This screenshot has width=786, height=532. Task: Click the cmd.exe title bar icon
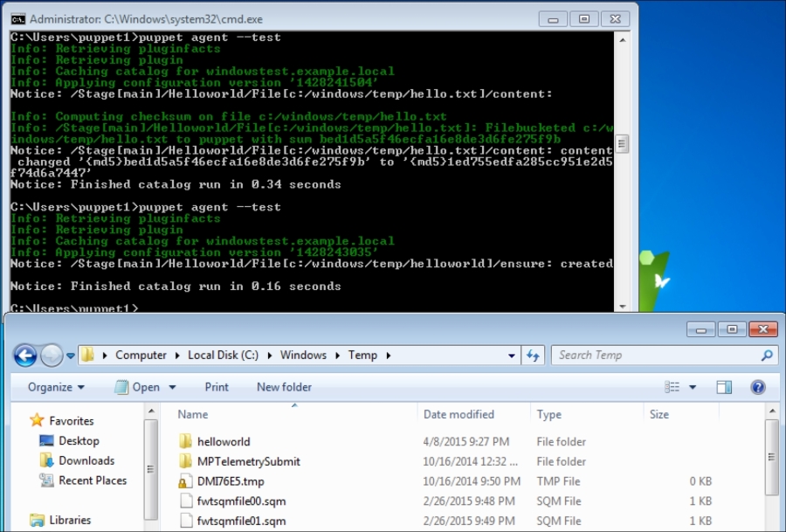(18, 18)
